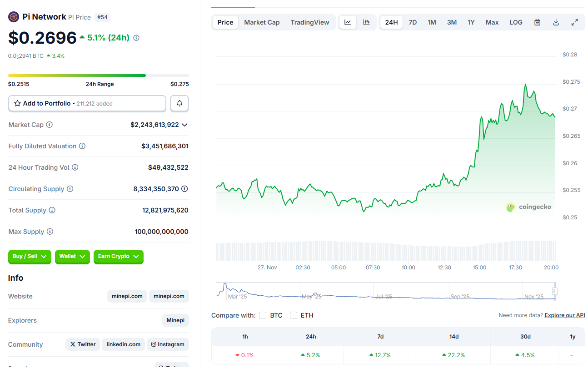The height and width of the screenshot is (369, 588).
Task: Tick the BTC compare checkbox
Action: point(263,315)
